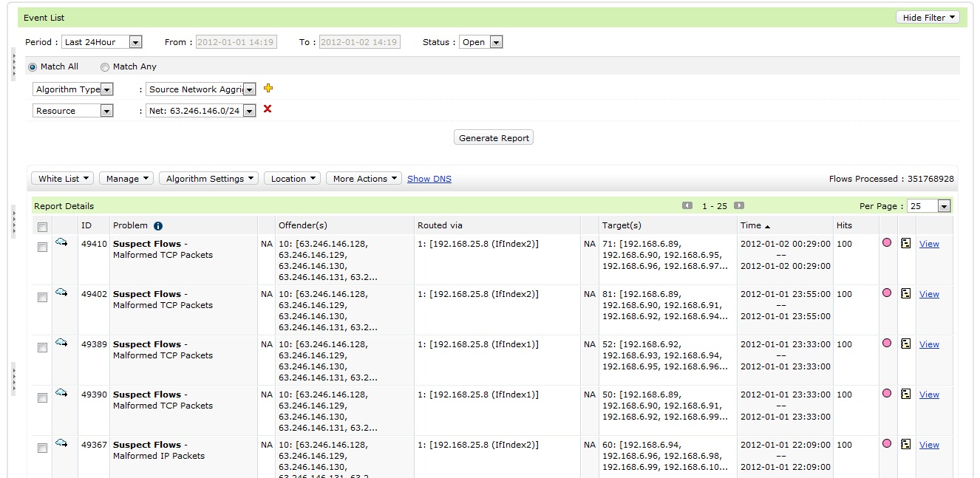The height and width of the screenshot is (478, 980).
Task: Toggle the select-all events checkbox
Action: coord(42,226)
